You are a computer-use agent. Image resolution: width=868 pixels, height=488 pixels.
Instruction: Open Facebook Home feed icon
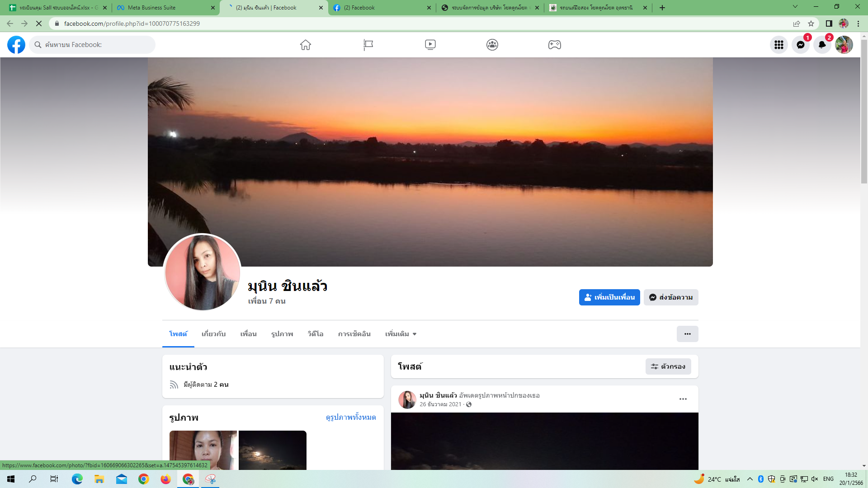[306, 45]
